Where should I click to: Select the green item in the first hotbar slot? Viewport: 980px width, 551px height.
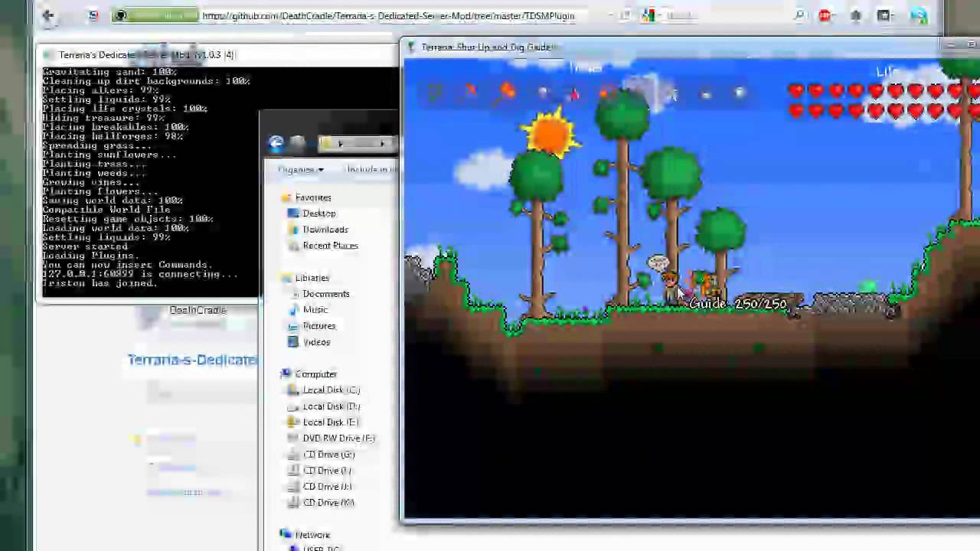(x=435, y=93)
